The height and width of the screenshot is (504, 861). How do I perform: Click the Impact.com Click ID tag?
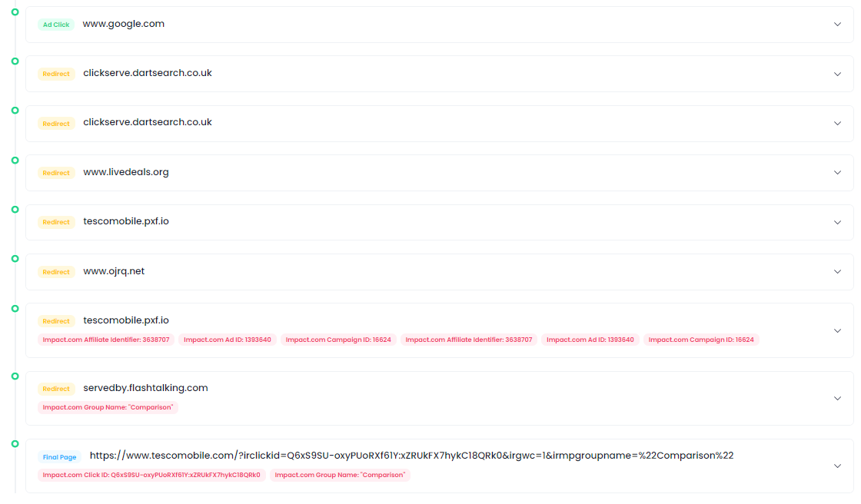click(151, 475)
